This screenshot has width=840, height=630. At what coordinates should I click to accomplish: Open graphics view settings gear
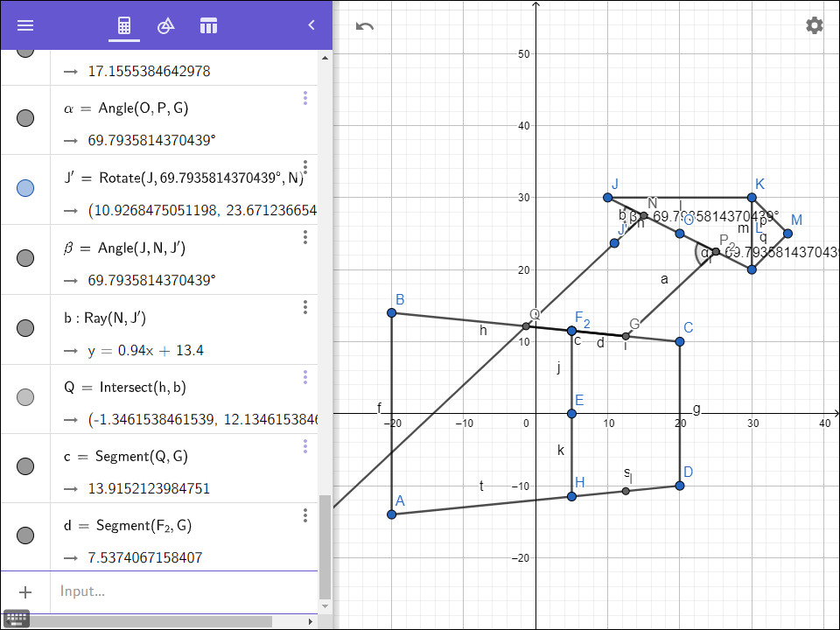coord(815,25)
